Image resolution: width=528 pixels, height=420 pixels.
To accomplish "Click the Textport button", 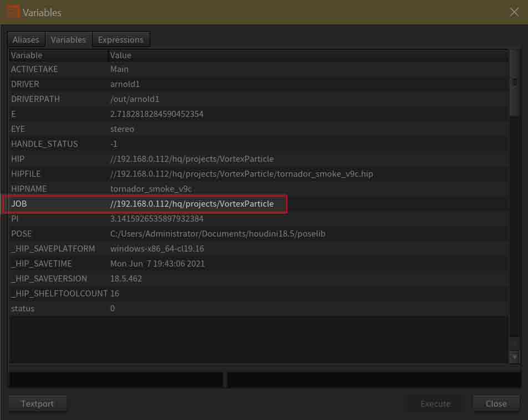I will pos(38,403).
